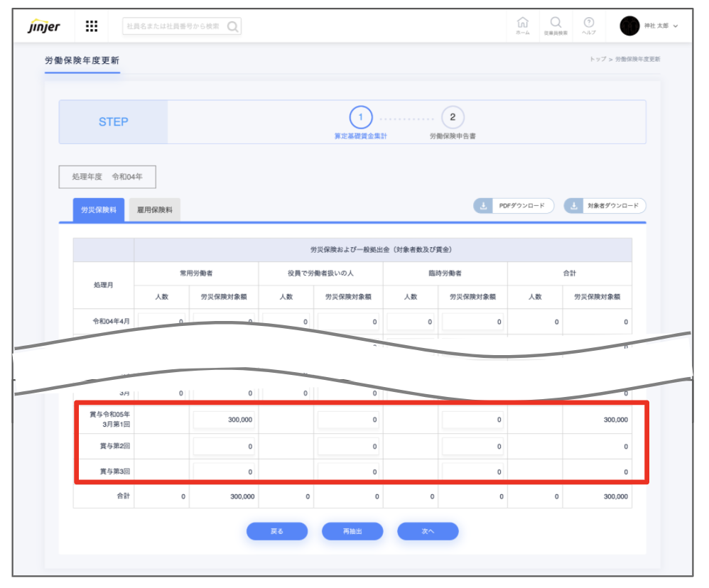Expand the user menu dropdown arrow
The width and height of the screenshot is (709, 588).
(676, 26)
